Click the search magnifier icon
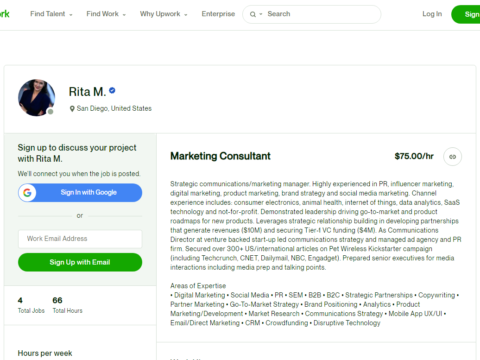This screenshot has width=480, height=360. [253, 14]
